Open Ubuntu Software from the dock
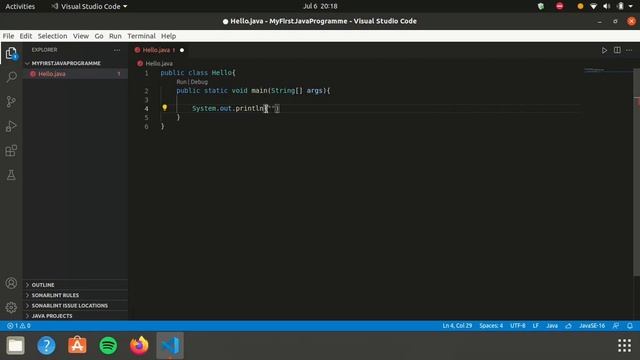 tap(77, 345)
